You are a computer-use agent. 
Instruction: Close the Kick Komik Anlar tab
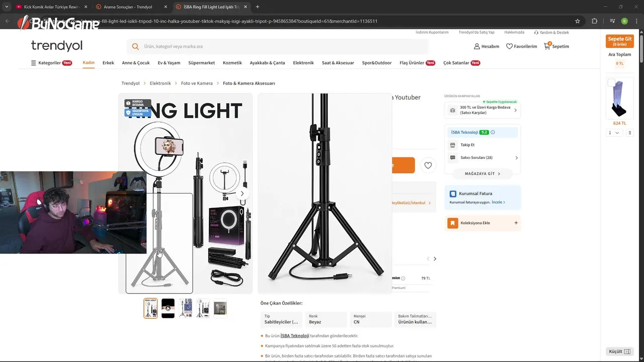click(86, 7)
